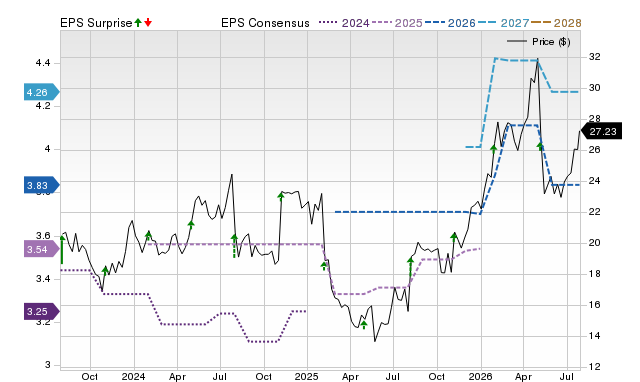This screenshot has height=382, width=640.
Task: Click the 2026 label on the time axis
Action: click(x=480, y=376)
